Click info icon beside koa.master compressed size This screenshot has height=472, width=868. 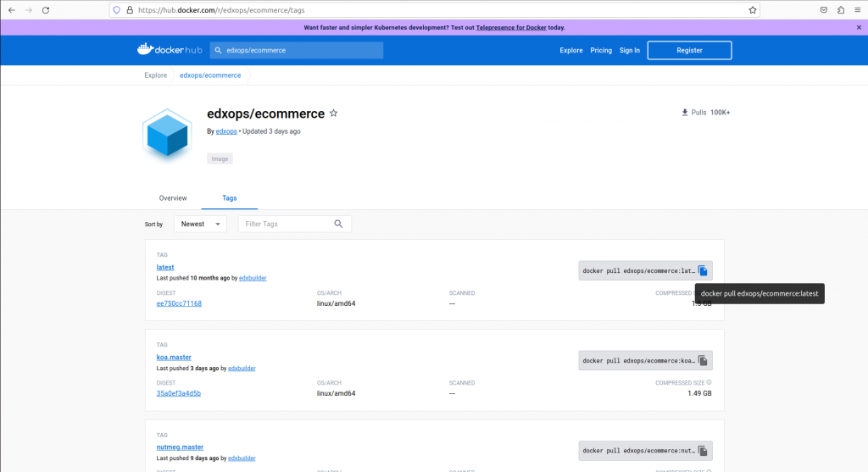[x=709, y=382]
